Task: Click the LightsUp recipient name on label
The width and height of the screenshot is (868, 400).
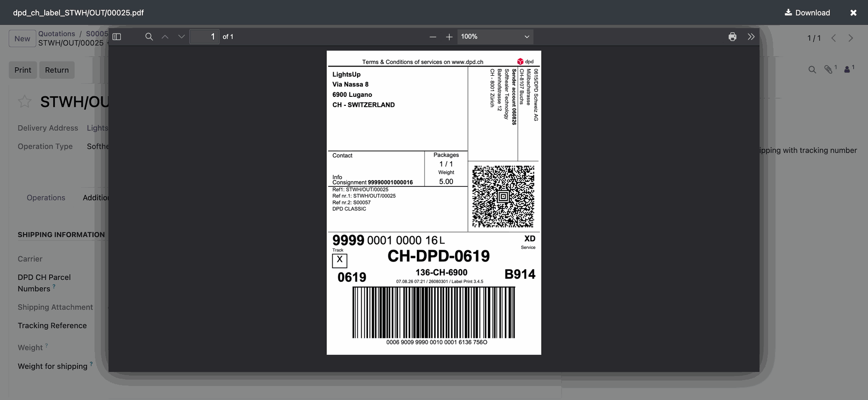Action: 346,74
